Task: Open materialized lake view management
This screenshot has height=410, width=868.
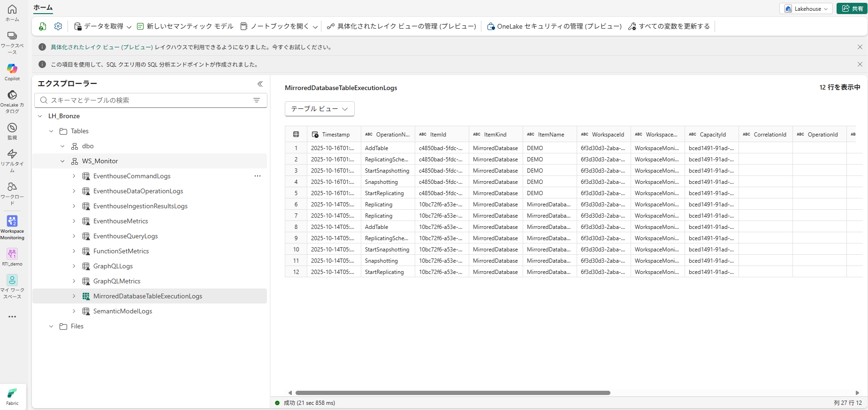Action: point(402,26)
